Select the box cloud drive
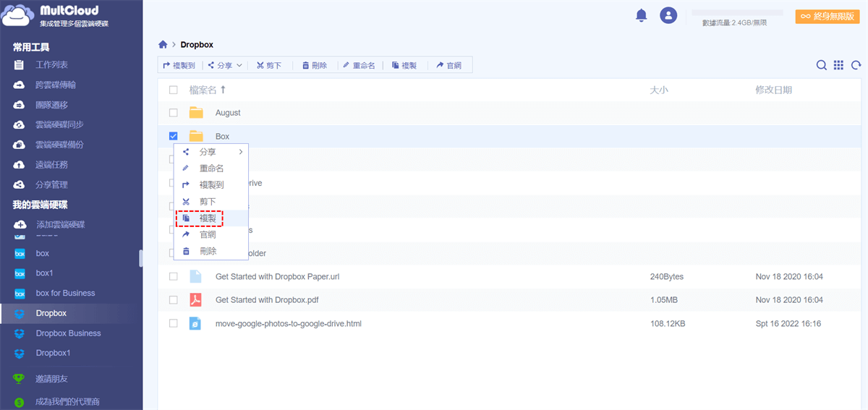This screenshot has height=410, width=868. click(x=42, y=253)
